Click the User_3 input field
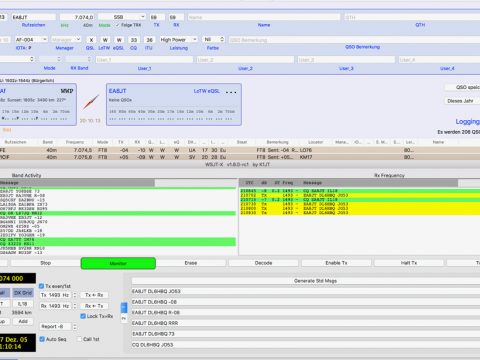Image resolution: width=480 pixels, height=360 pixels. (346, 60)
